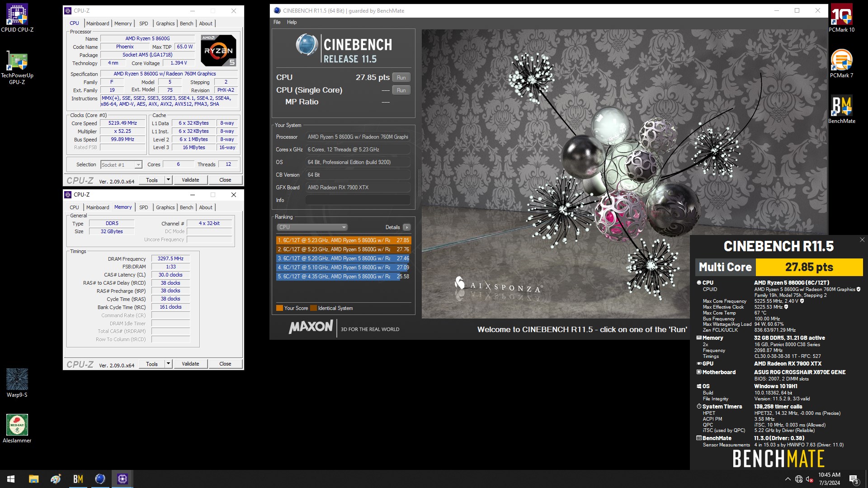The height and width of the screenshot is (488, 868).
Task: Open the notification center icon
Action: click(x=854, y=479)
